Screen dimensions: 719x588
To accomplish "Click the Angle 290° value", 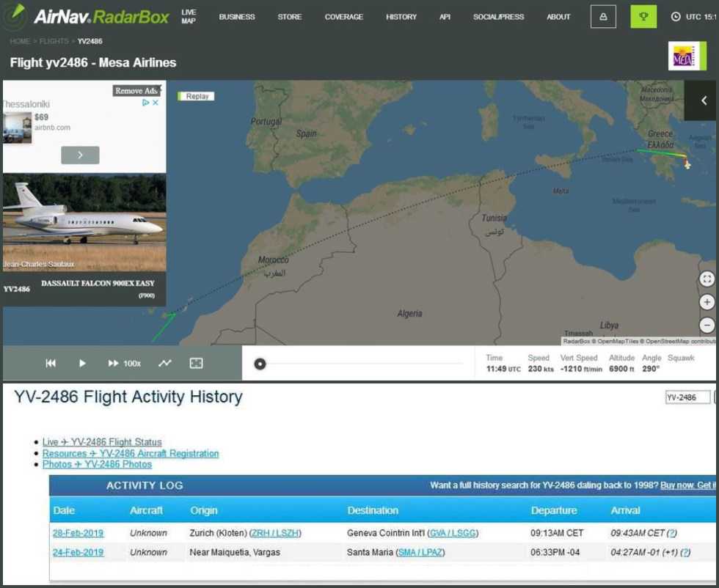I will (650, 369).
